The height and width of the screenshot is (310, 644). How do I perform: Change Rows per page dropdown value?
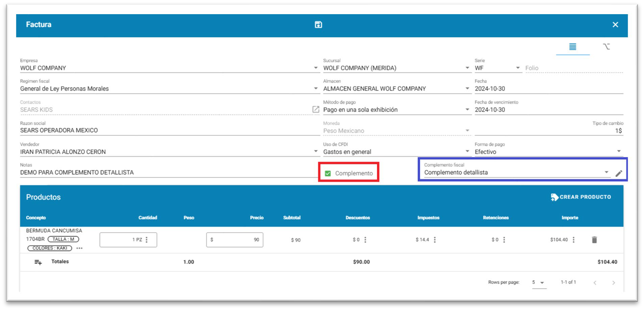(x=539, y=282)
